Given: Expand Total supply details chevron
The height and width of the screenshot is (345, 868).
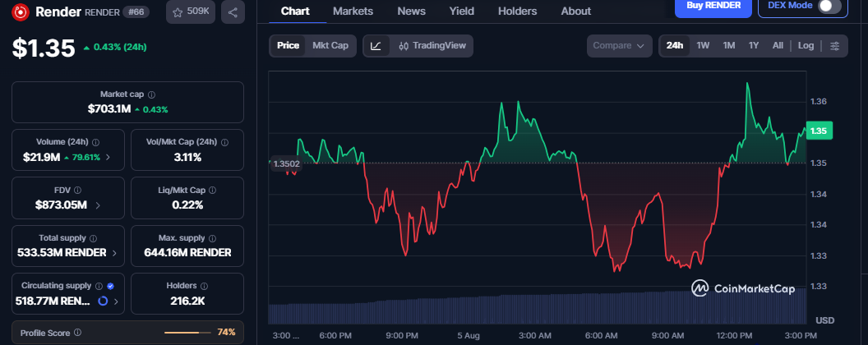Looking at the screenshot, I should 114,253.
